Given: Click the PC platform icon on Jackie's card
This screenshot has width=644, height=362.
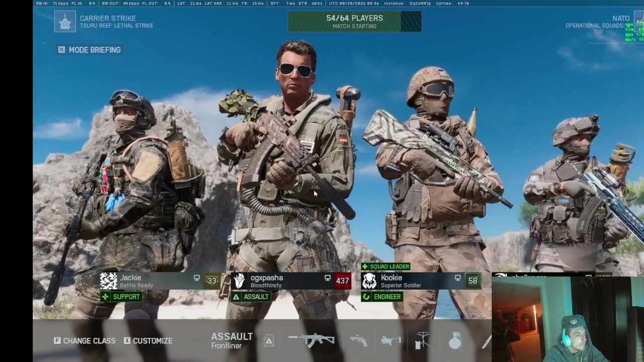Looking at the screenshot, I should point(197,278).
